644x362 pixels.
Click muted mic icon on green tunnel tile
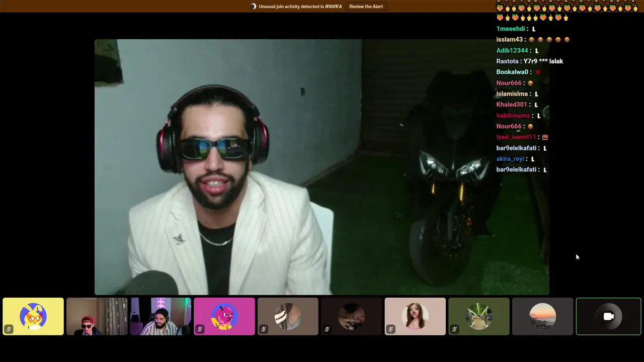(454, 329)
